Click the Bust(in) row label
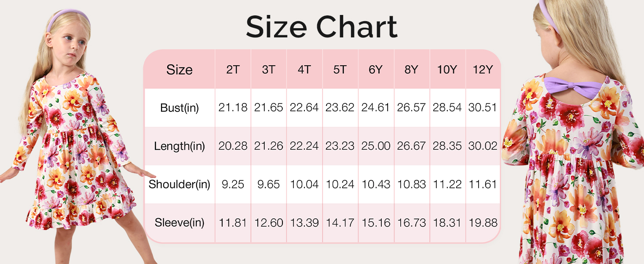This screenshot has height=264, width=644. point(179,108)
